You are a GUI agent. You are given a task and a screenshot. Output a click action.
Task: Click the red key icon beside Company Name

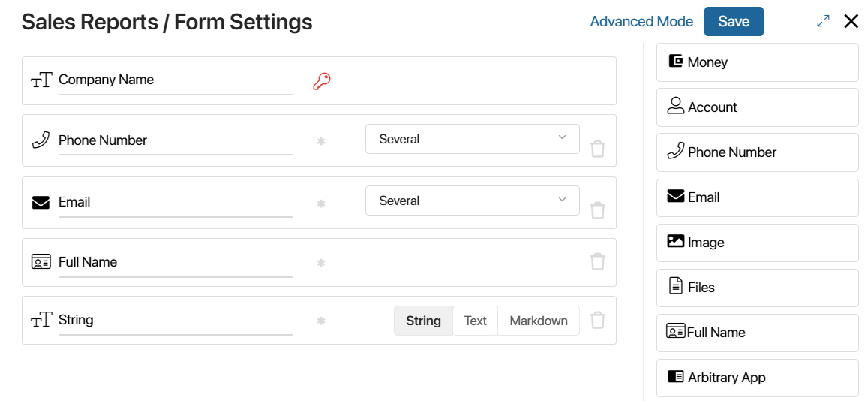(321, 81)
